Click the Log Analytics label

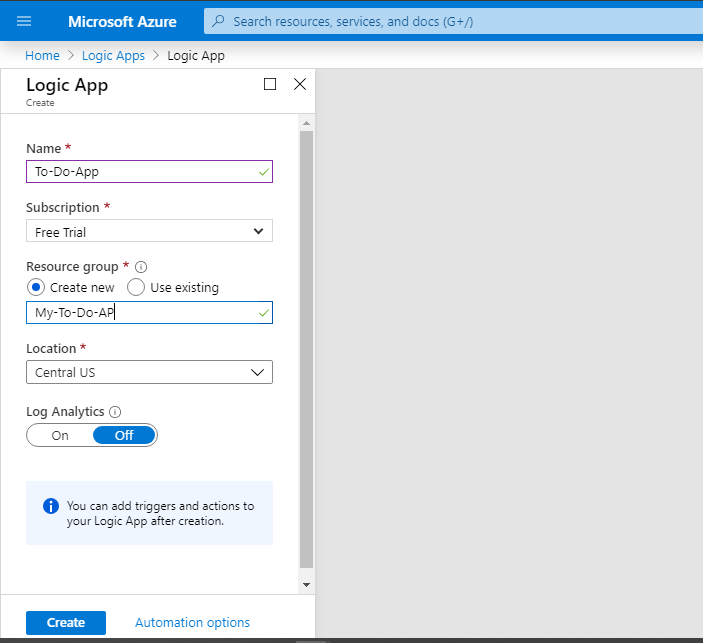pyautogui.click(x=65, y=412)
